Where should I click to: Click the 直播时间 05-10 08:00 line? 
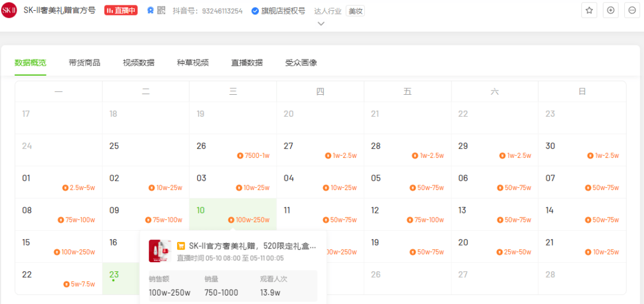click(x=230, y=259)
